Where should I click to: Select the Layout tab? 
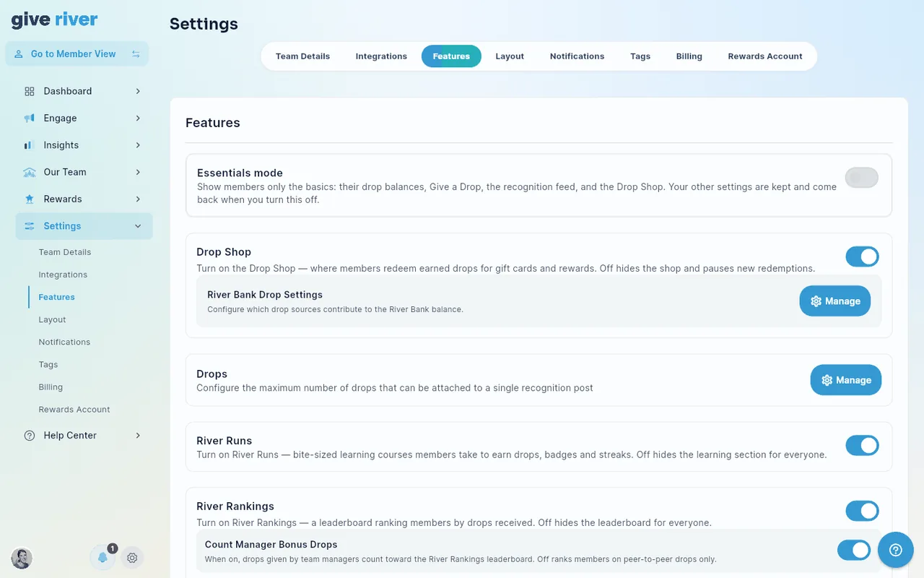[x=510, y=56]
